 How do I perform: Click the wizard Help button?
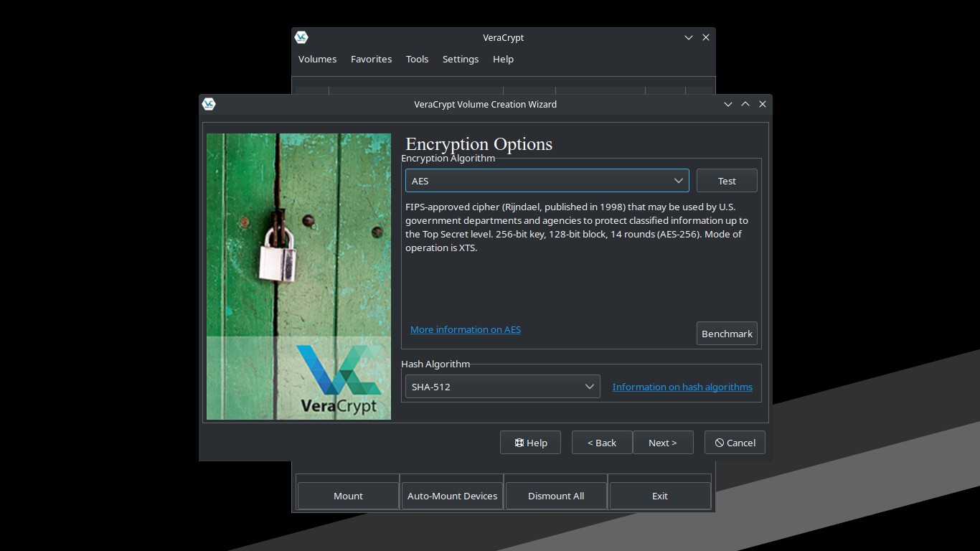tap(530, 443)
